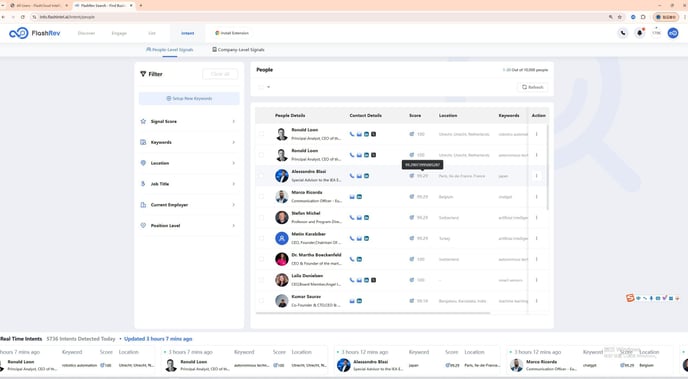The height and width of the screenshot is (379, 688).
Task: Select the checkbox for the Laila Danielsen row
Action: 262,280
